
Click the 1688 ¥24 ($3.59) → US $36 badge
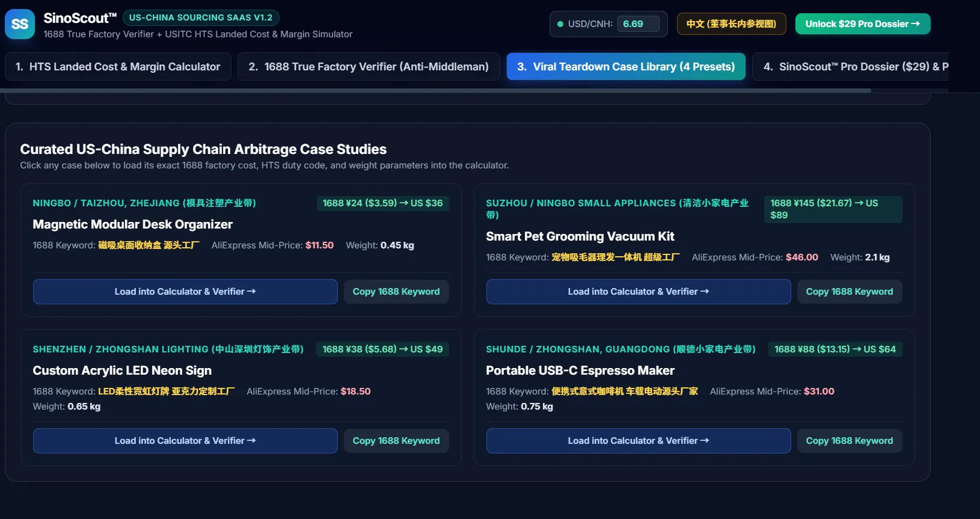pos(382,203)
